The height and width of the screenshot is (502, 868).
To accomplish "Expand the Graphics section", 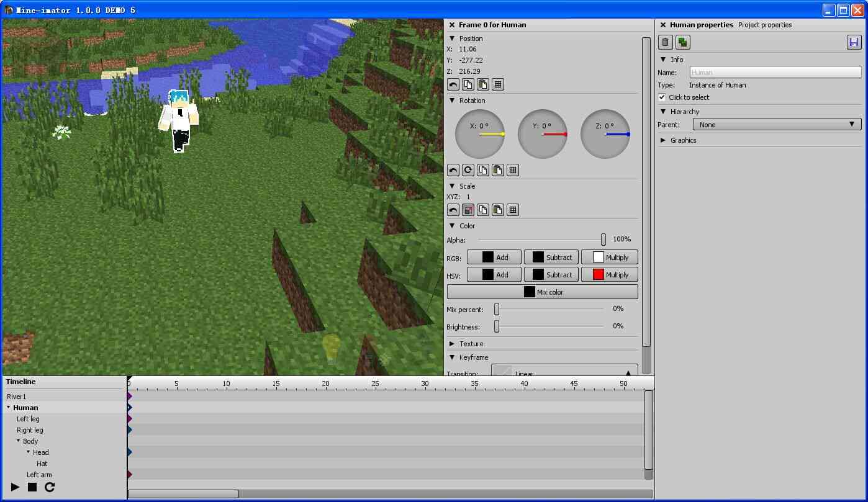I will (663, 140).
